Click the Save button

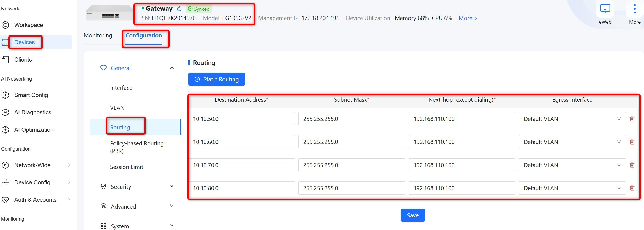(413, 215)
